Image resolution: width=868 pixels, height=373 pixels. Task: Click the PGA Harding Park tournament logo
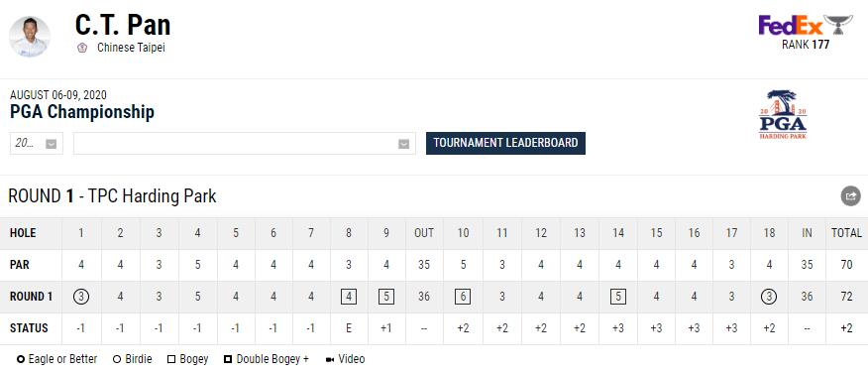[782, 114]
